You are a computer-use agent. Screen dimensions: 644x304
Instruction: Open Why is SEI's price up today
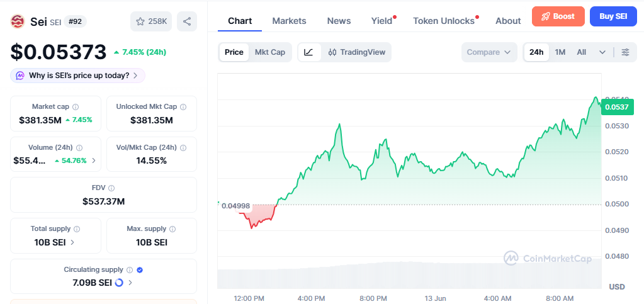[x=77, y=76]
